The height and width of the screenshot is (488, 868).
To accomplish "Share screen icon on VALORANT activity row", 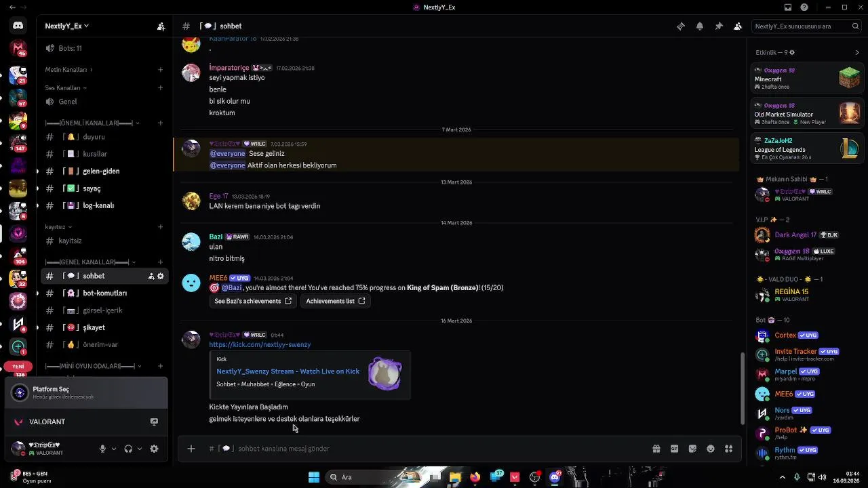I will [x=154, y=422].
